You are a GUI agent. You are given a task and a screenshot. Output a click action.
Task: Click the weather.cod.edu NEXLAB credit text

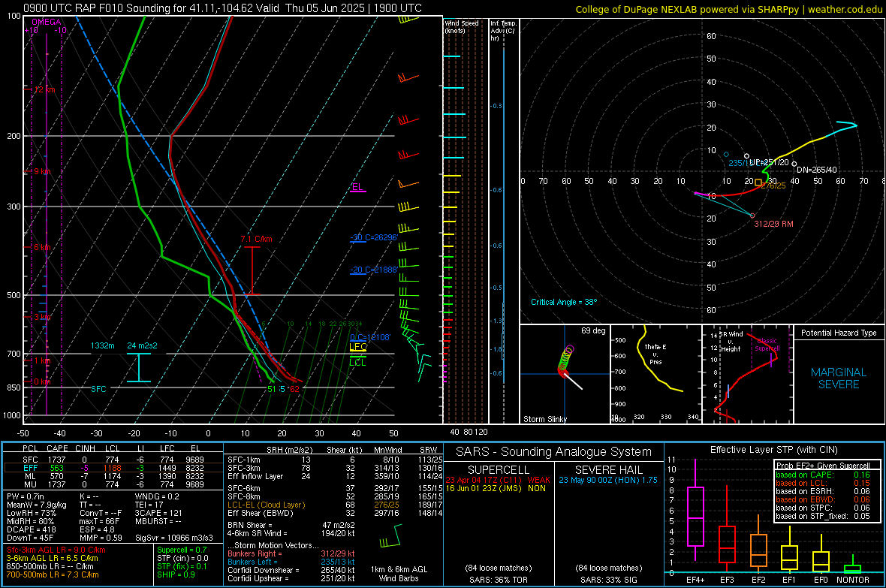pos(728,9)
